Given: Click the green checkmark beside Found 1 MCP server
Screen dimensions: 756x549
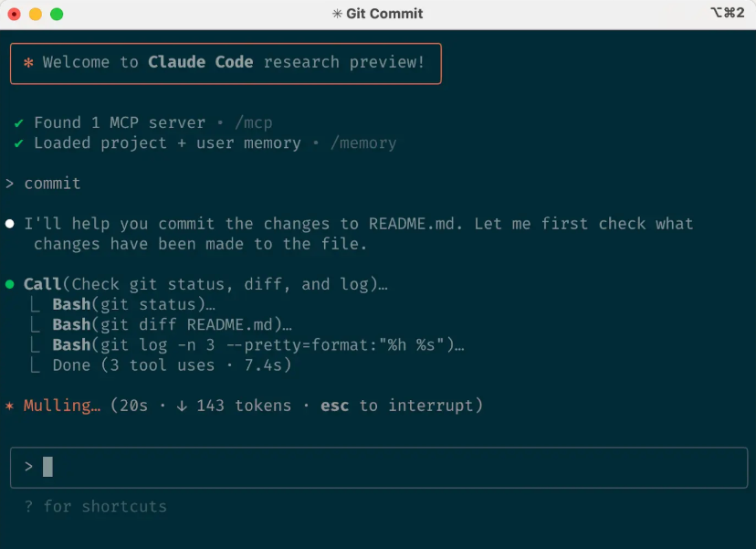Looking at the screenshot, I should tap(20, 122).
